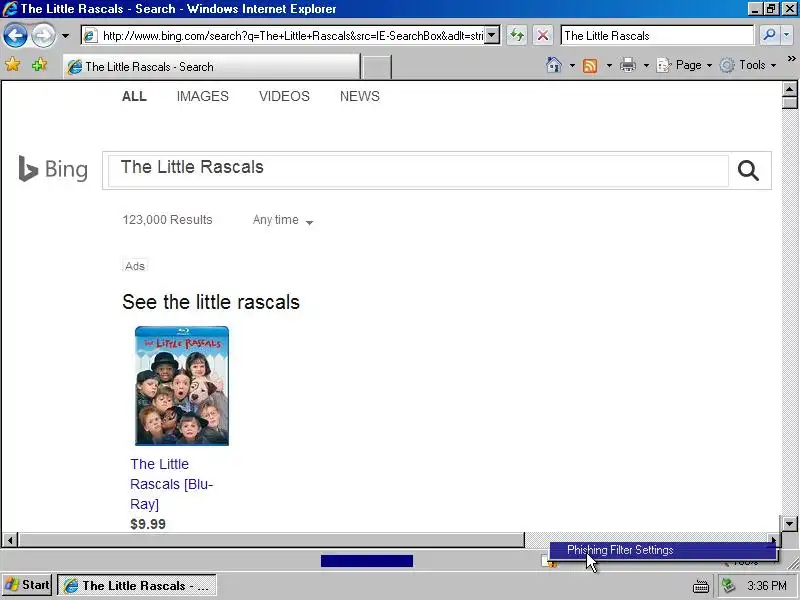Image resolution: width=800 pixels, height=600 pixels.
Task: Click horizontal scrollbar left arrow
Action: 10,540
